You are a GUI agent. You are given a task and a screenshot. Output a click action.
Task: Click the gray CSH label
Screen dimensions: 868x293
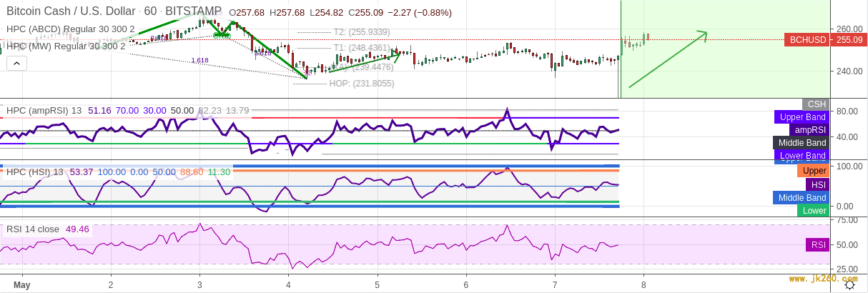[x=816, y=104]
